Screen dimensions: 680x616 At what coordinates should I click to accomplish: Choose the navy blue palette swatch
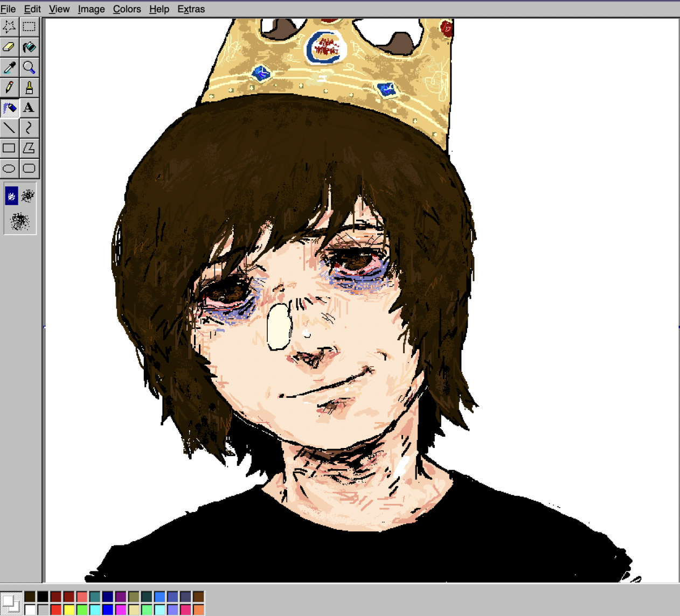[x=108, y=597]
